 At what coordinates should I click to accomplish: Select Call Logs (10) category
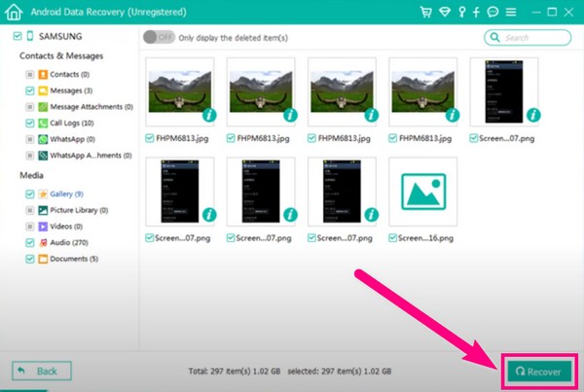coord(70,124)
